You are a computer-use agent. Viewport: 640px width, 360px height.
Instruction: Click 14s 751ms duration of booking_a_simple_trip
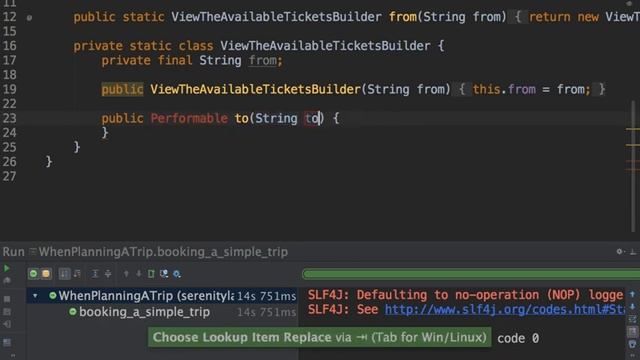click(267, 312)
